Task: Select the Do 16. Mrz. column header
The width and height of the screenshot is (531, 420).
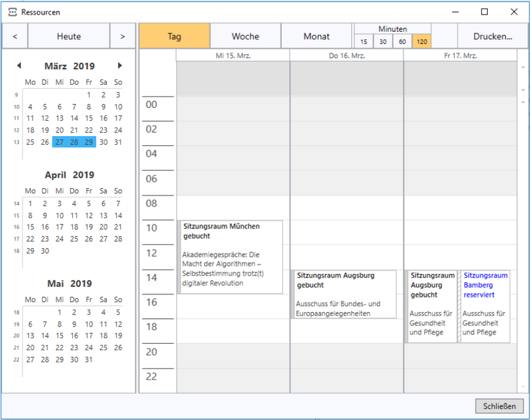Action: click(x=347, y=55)
